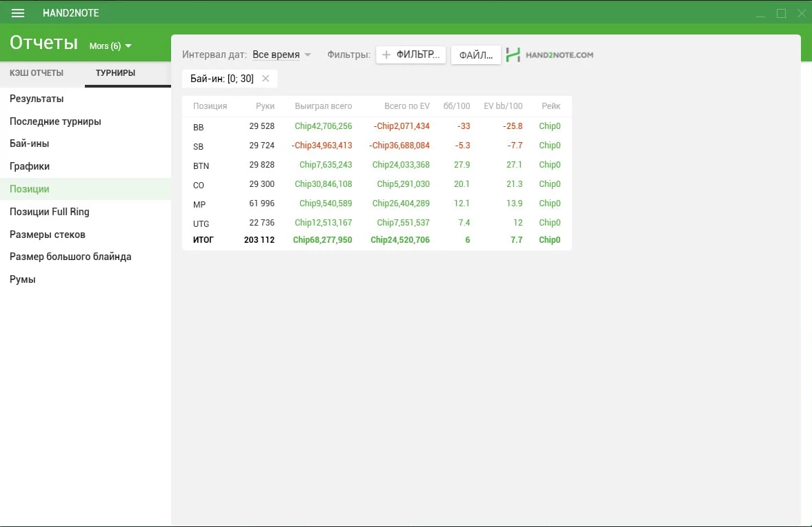The height and width of the screenshot is (527, 812).
Task: Sort by the Позиция column header
Action: (x=210, y=106)
